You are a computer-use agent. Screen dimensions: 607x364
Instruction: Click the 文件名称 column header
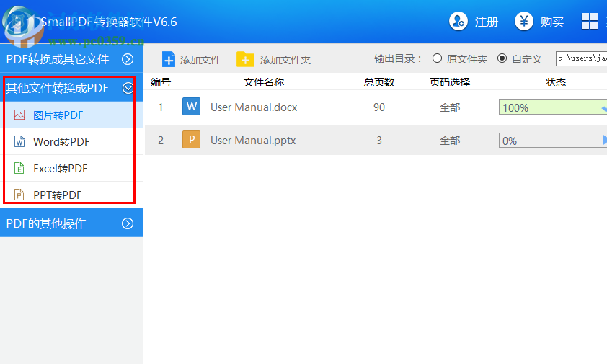pyautogui.click(x=264, y=82)
